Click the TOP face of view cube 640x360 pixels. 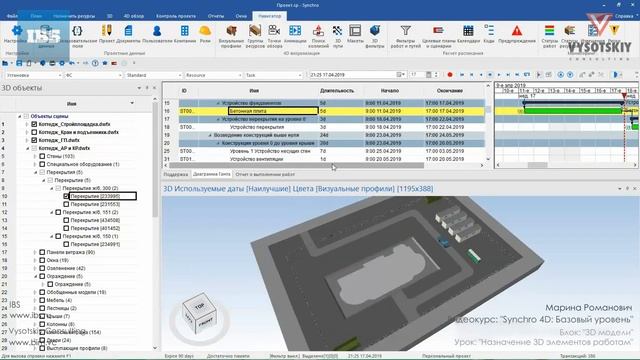(199, 306)
